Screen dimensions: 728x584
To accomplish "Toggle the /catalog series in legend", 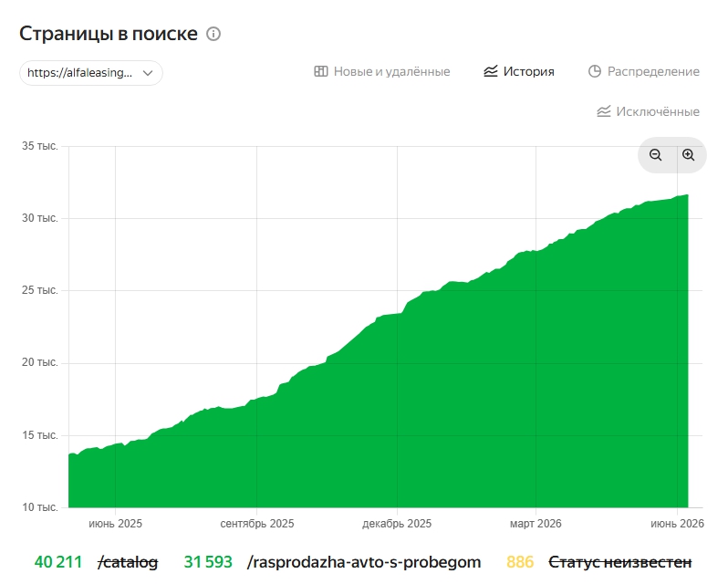I will pyautogui.click(x=128, y=562).
